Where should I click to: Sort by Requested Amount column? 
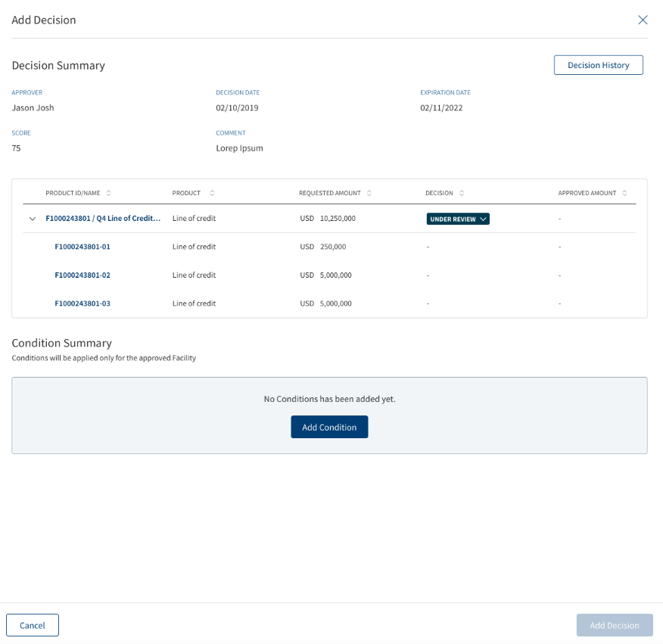[x=369, y=193]
